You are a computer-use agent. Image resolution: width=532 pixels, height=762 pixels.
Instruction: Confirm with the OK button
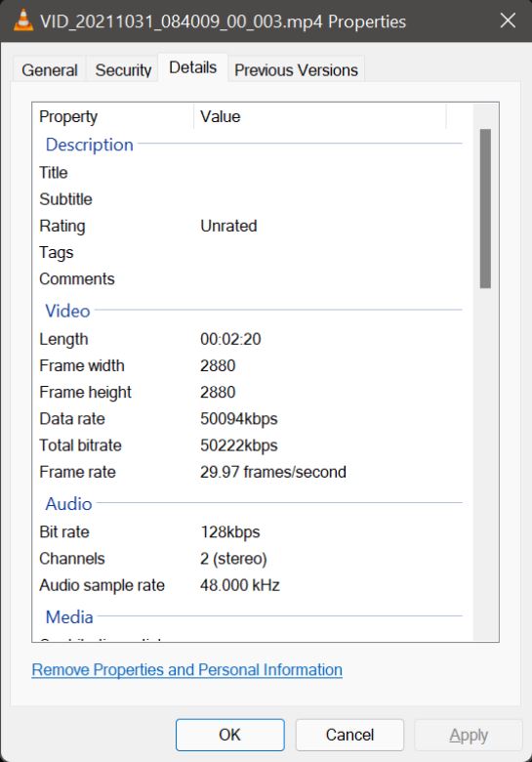(x=230, y=735)
